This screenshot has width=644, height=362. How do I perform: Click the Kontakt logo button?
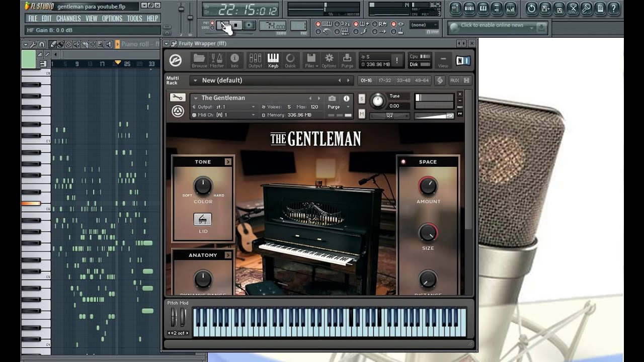pos(175,61)
